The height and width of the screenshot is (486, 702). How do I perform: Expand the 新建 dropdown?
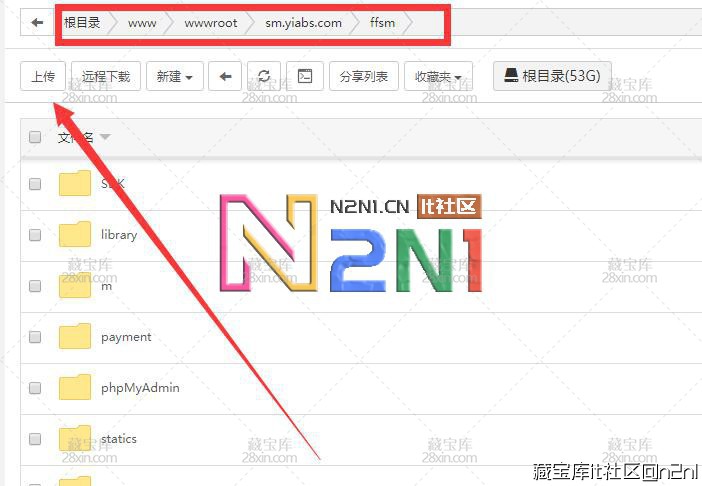[175, 76]
